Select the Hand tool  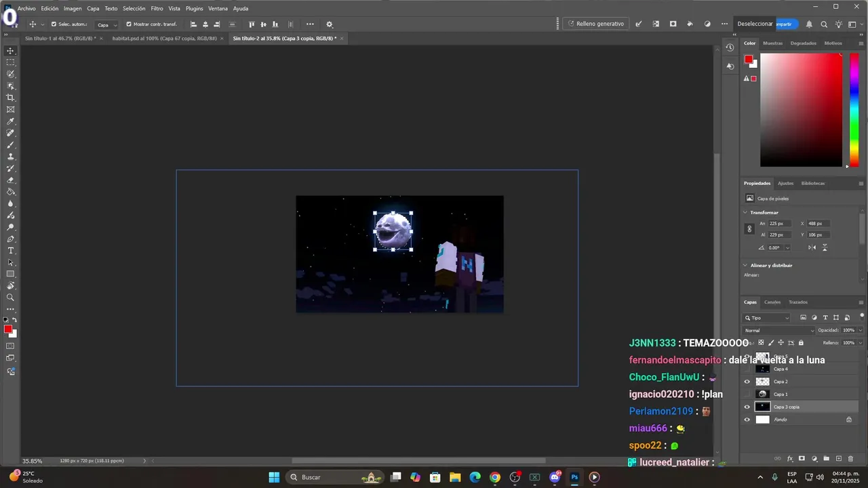coord(10,285)
